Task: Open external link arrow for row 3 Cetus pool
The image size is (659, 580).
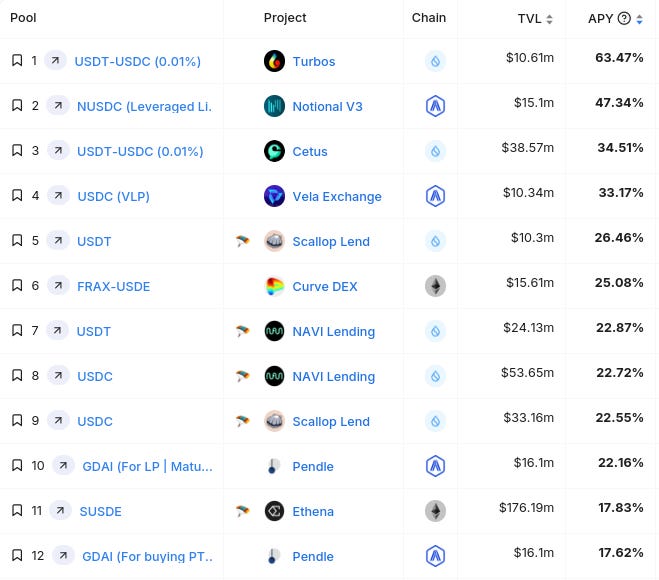Action: click(58, 150)
